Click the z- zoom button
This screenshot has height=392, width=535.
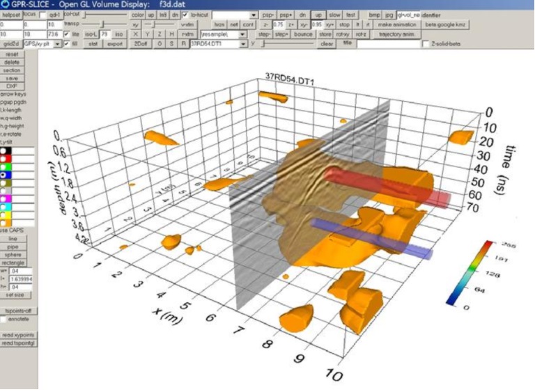pyautogui.click(x=266, y=24)
